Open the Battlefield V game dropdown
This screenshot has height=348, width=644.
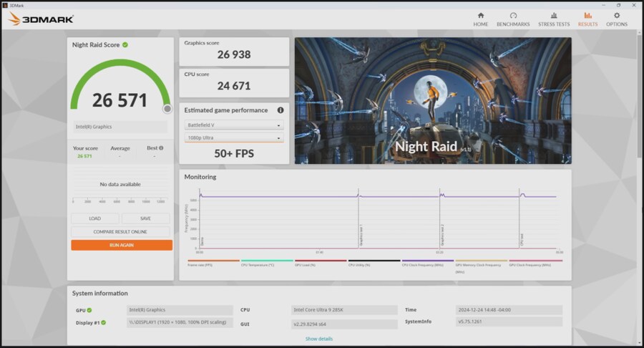point(233,125)
